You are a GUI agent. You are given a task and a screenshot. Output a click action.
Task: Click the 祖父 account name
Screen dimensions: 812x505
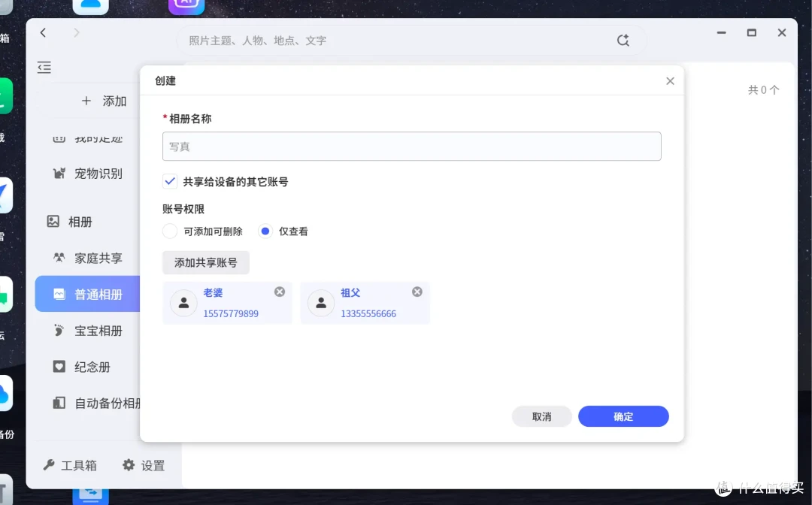click(350, 293)
